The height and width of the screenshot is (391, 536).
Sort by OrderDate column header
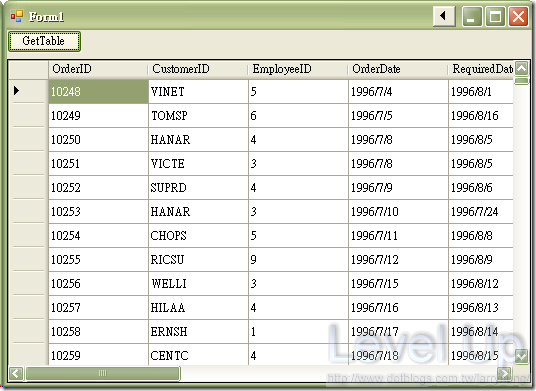(398, 70)
